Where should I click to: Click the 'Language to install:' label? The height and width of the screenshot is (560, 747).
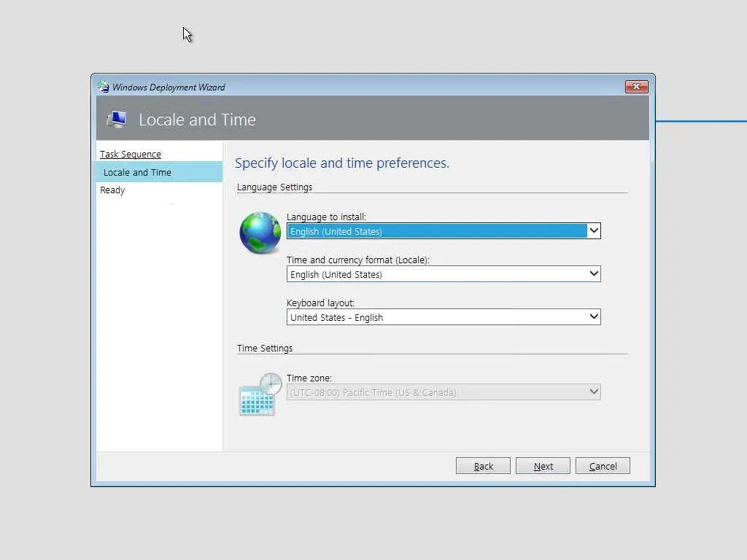(326, 217)
